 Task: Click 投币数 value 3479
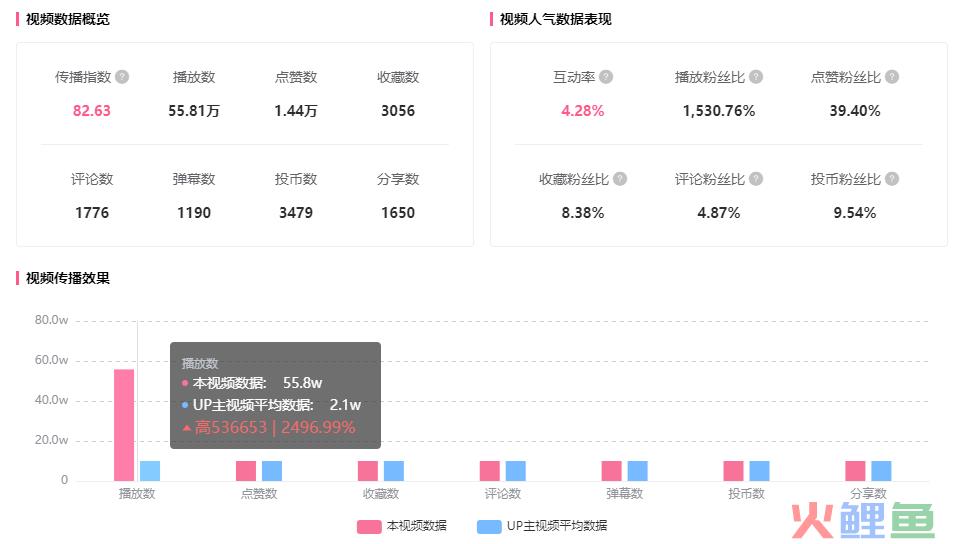[x=296, y=213]
